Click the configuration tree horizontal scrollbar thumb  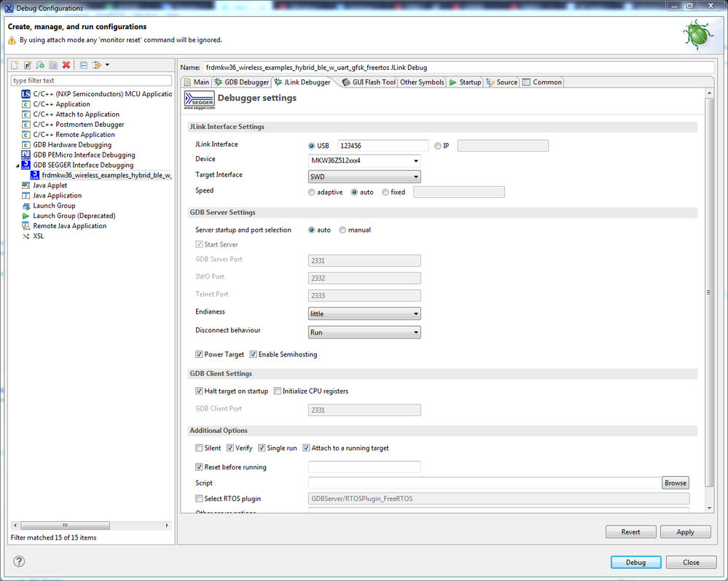coord(65,526)
